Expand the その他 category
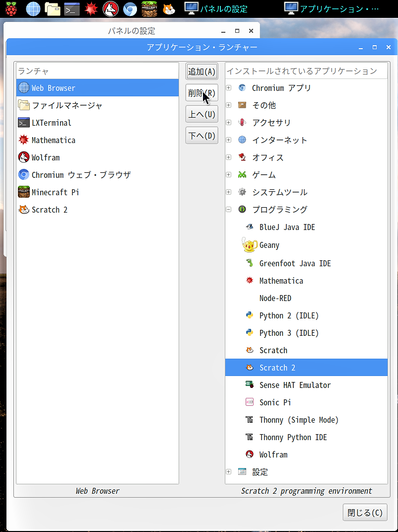 (228, 105)
